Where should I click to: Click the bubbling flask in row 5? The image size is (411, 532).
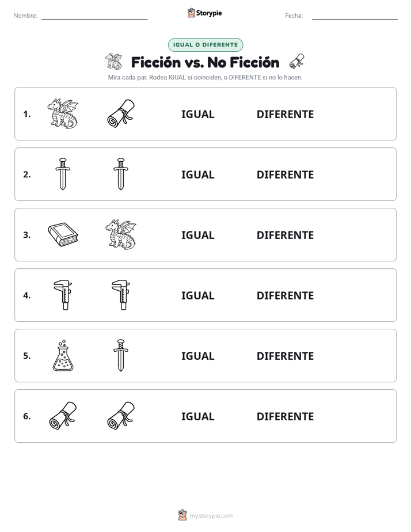pyautogui.click(x=63, y=355)
